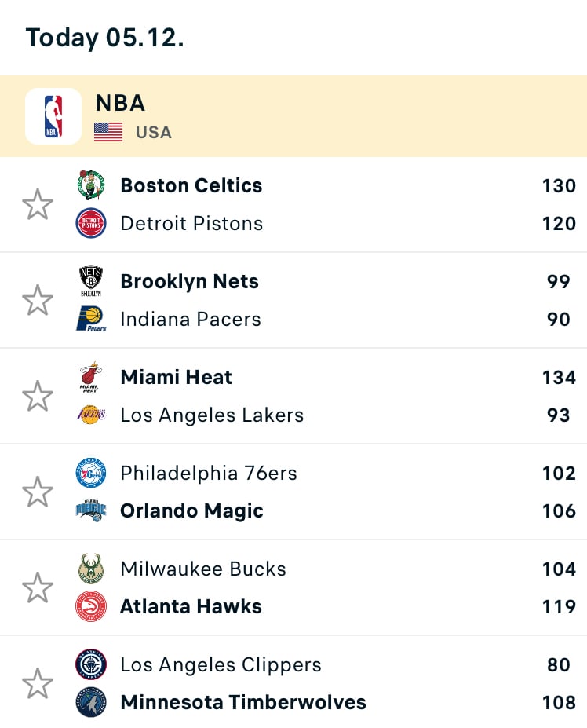Select the Today 05.12. date heading
587x728 pixels.
pos(105,38)
